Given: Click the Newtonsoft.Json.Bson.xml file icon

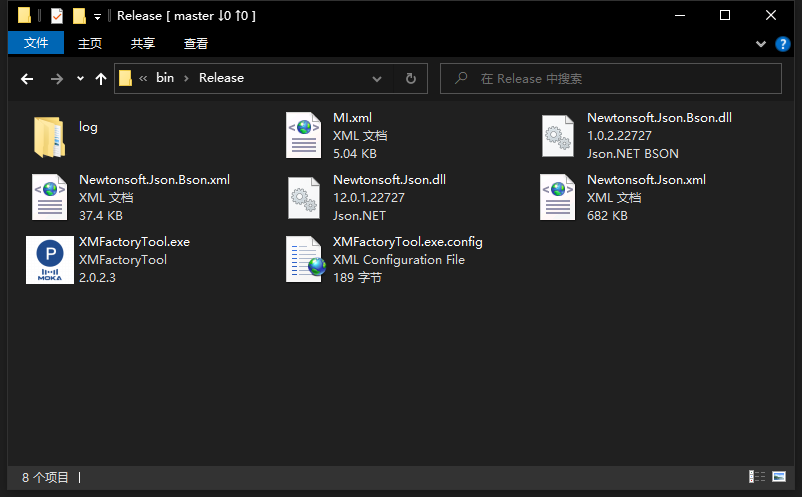Looking at the screenshot, I should coord(50,198).
